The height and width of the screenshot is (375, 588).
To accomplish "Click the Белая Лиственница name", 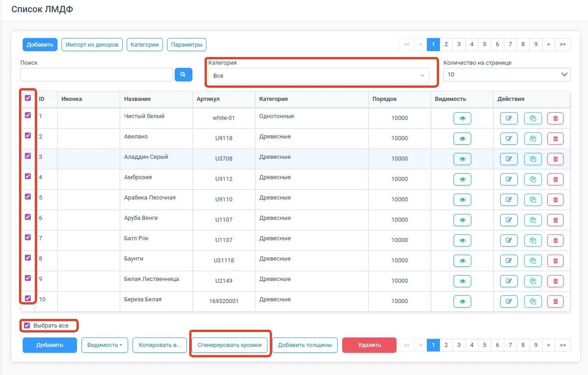I will coord(152,279).
